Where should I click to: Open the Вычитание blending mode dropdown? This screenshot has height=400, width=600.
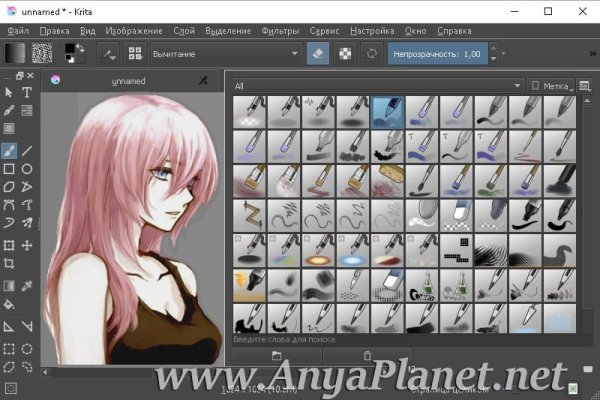point(225,54)
